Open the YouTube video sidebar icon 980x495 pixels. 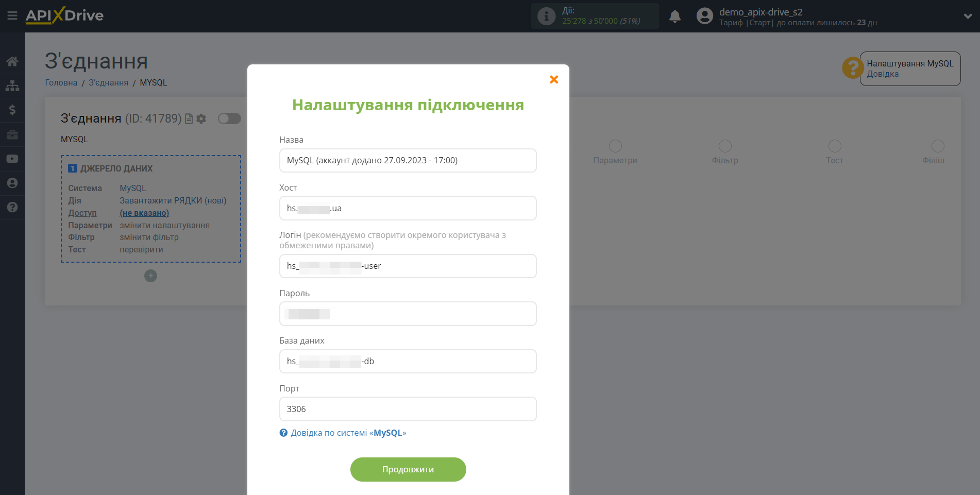12,159
